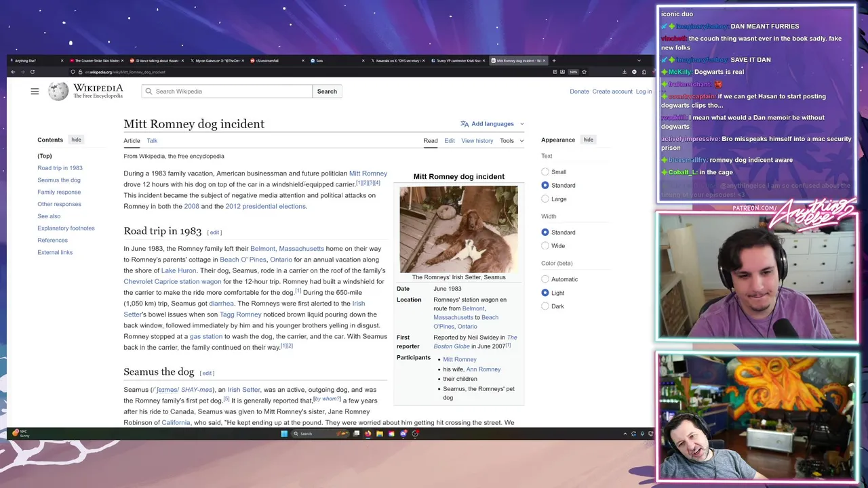
Task: Open OBS icon in the taskbar
Action: [x=415, y=434]
